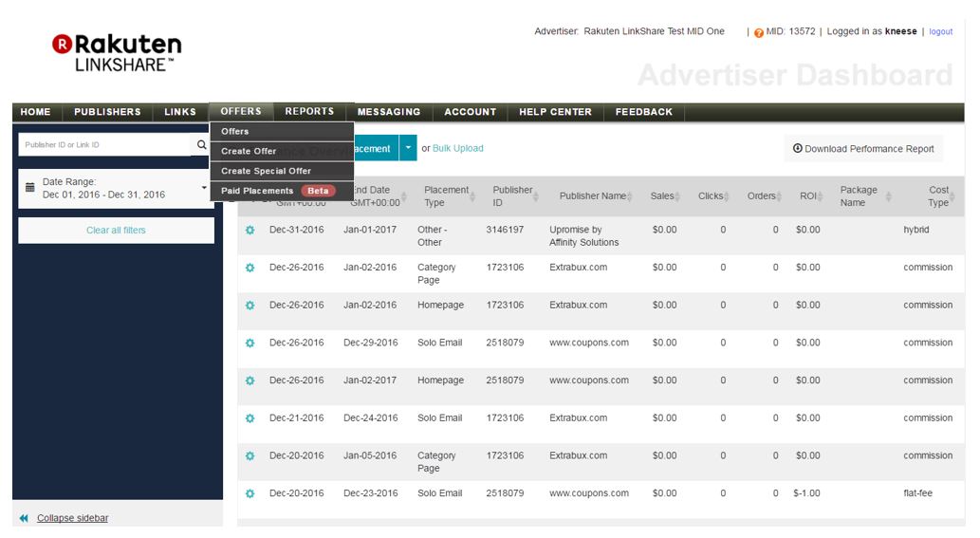Open the Reports navigation tab
Screen dimensions: 980x538
pos(309,112)
